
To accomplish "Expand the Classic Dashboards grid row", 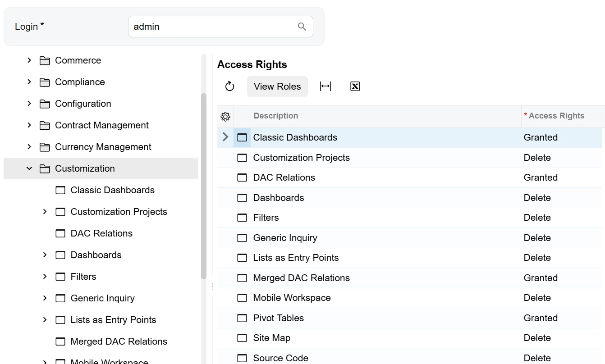I will 225,137.
